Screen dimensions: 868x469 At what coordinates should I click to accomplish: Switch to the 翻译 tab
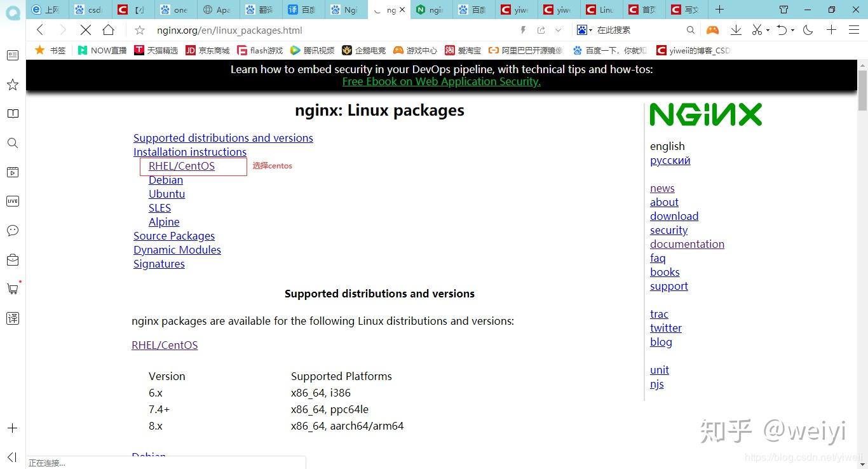[260, 10]
